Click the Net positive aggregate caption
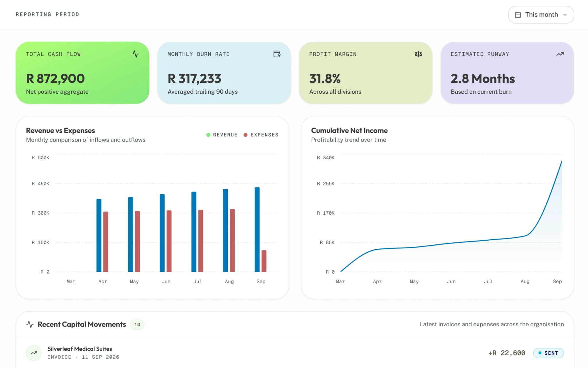This screenshot has height=368, width=588. (57, 92)
